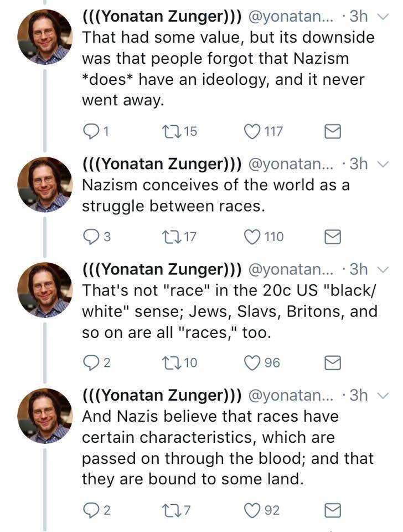Open the profile picture beside the first tweet

(x=45, y=37)
